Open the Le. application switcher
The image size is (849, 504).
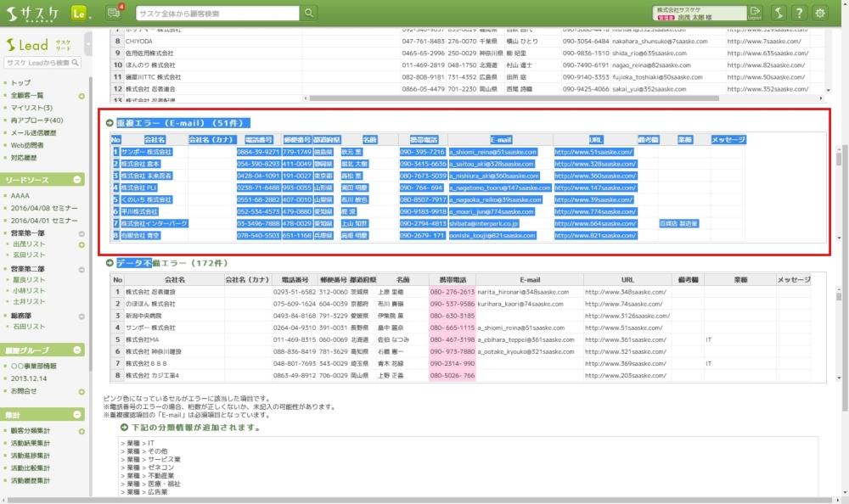point(81,13)
